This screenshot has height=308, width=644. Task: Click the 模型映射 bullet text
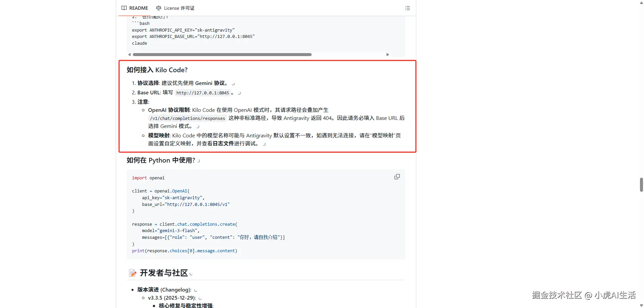coord(274,139)
